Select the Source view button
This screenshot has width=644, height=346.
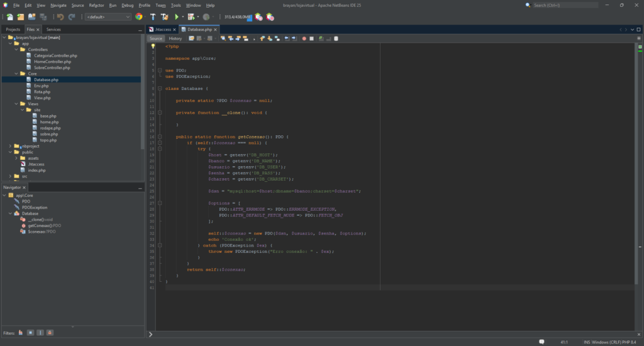pyautogui.click(x=156, y=38)
